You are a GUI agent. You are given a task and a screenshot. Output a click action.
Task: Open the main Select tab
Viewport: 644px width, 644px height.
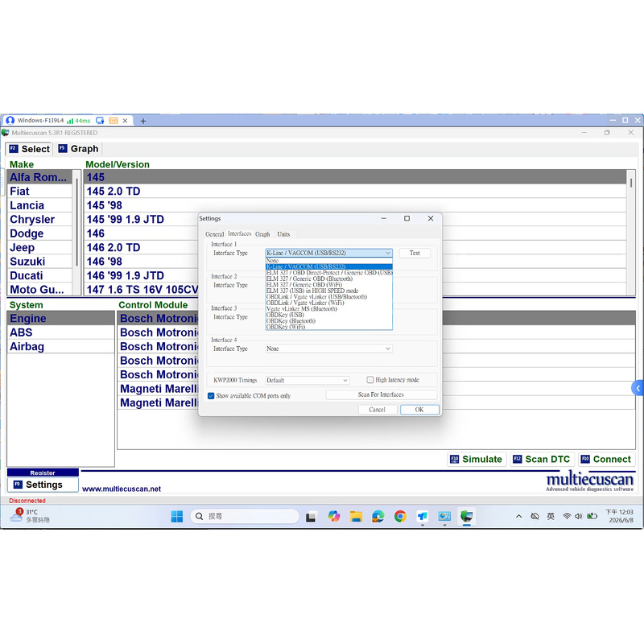[x=30, y=149]
